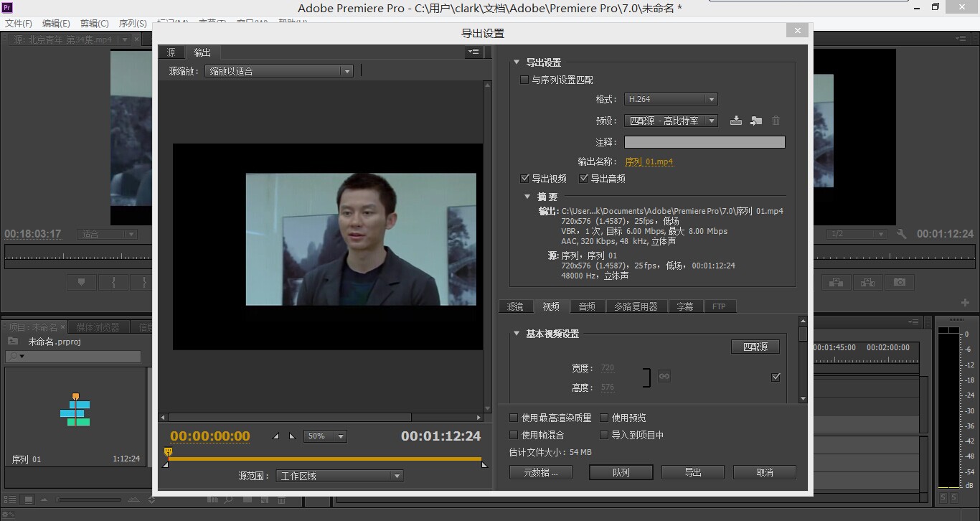Open the 源范围 工作区域 dropdown
The width and height of the screenshot is (980, 521).
tap(339, 476)
